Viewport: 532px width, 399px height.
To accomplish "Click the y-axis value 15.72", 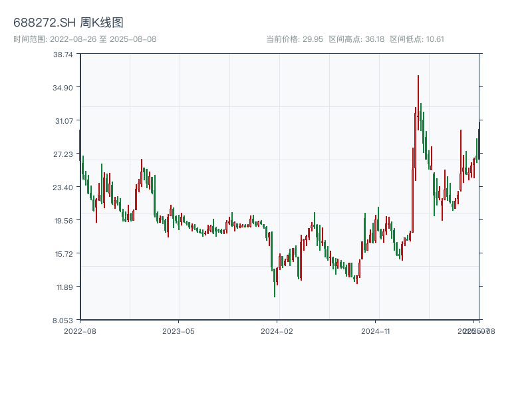I will [64, 255].
